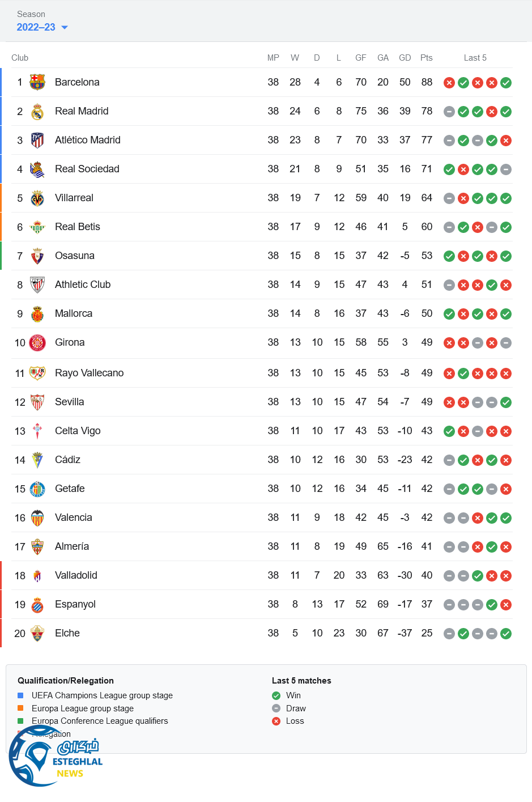Click the Last 5 column header

tap(475, 58)
